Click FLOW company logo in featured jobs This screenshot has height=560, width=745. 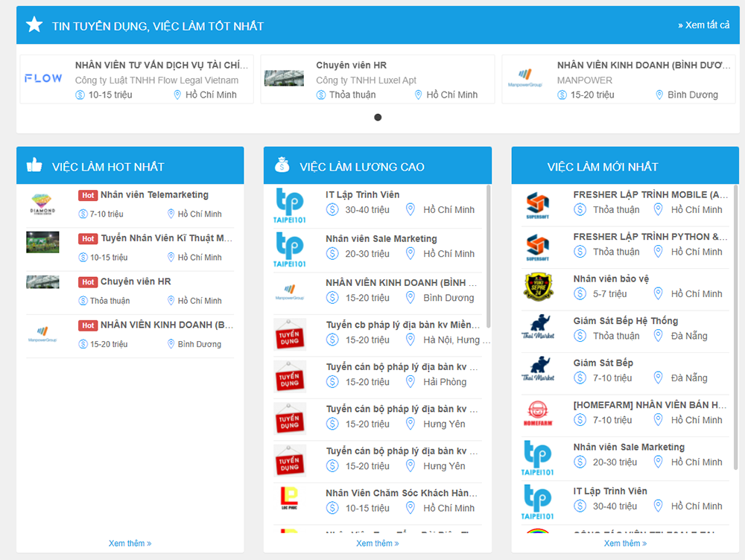(43, 78)
